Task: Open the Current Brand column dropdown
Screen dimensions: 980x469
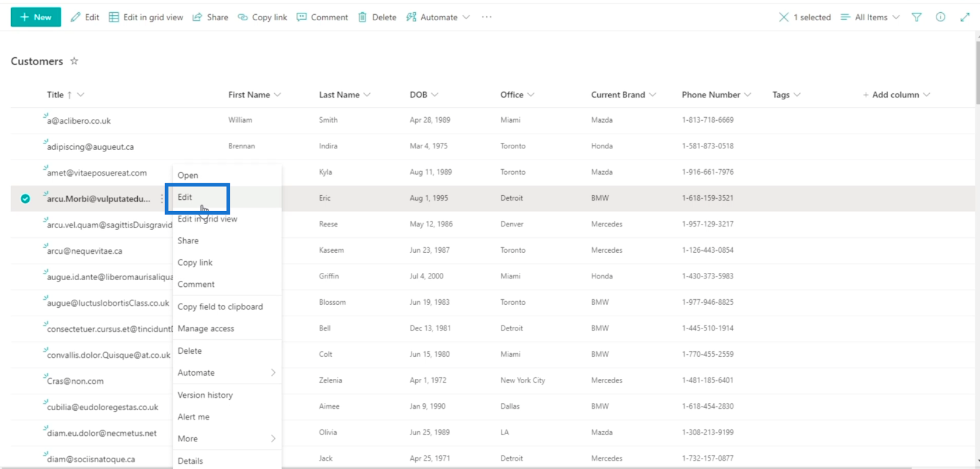Action: pos(652,94)
